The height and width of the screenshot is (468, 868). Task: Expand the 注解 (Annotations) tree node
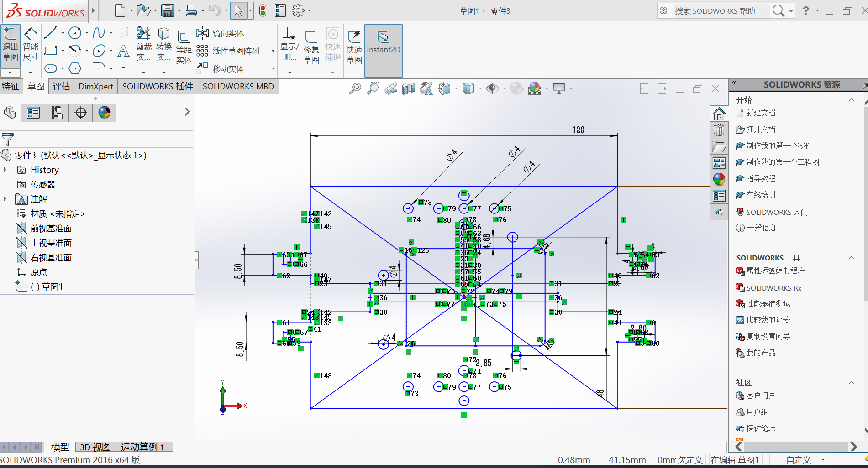(5, 199)
